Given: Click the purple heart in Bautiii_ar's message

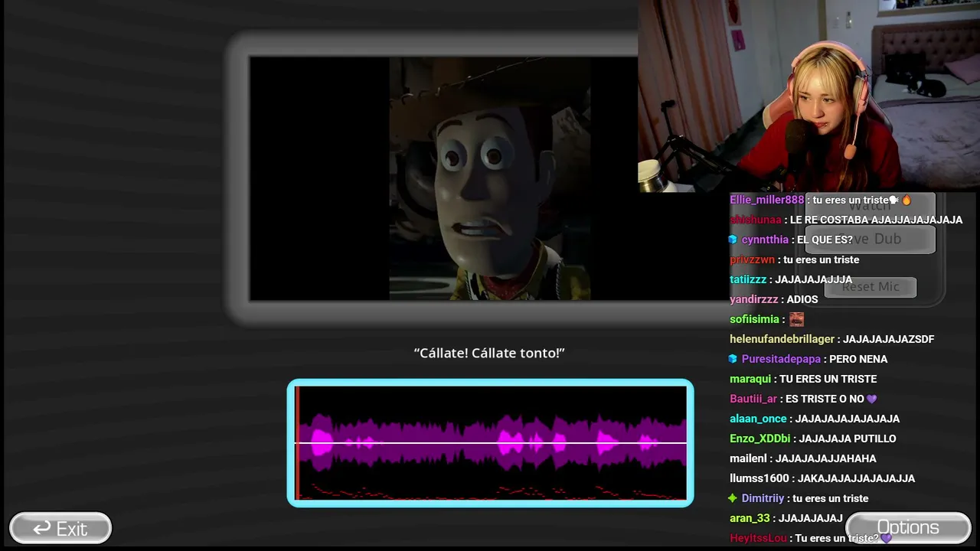Looking at the screenshot, I should [872, 399].
